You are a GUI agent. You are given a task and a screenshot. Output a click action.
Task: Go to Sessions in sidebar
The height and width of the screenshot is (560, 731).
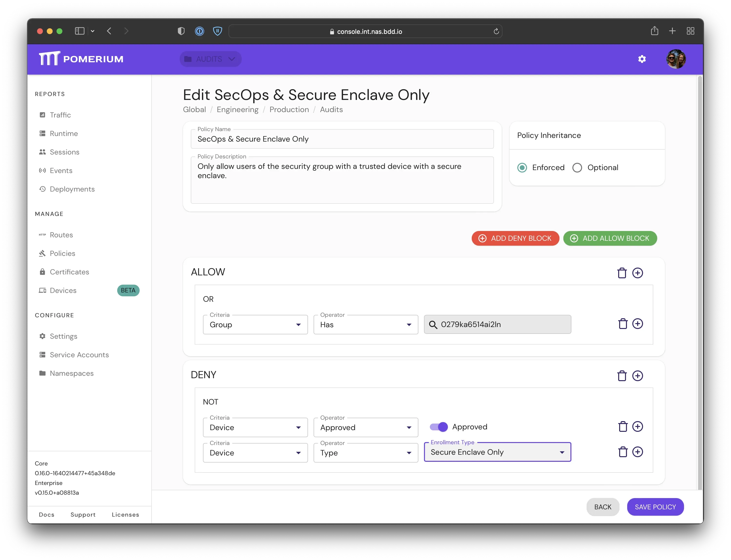click(x=64, y=152)
